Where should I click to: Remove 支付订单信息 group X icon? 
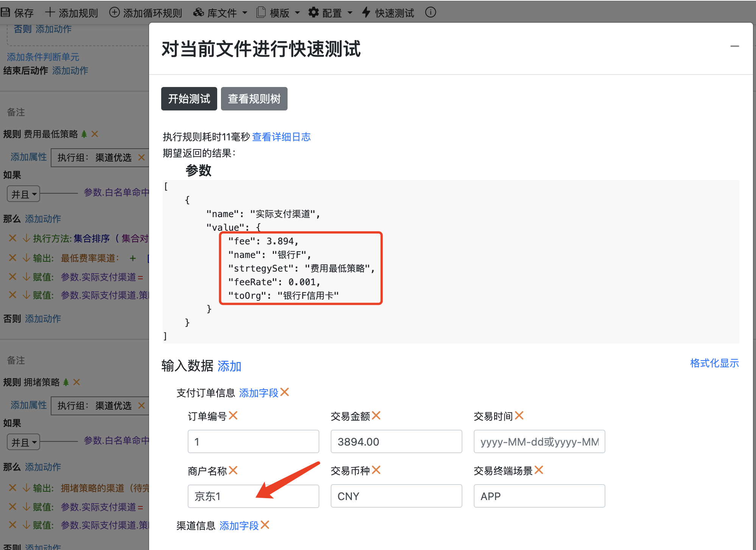(285, 392)
